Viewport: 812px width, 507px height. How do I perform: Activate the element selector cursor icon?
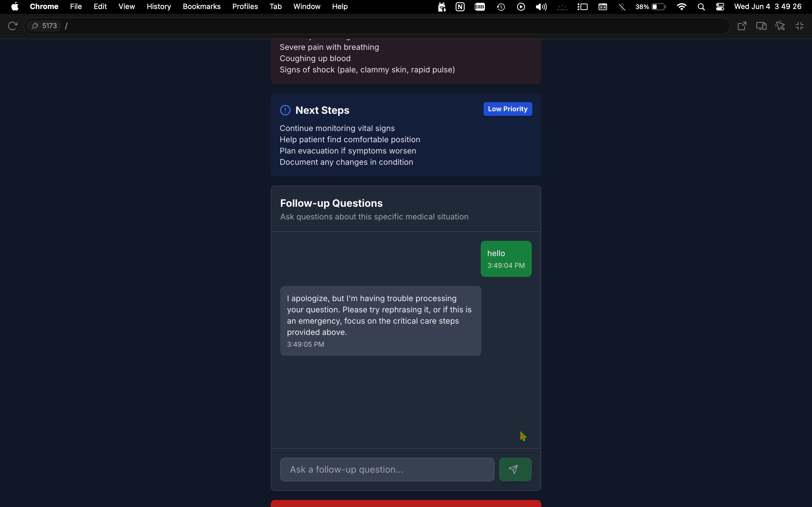(x=780, y=26)
